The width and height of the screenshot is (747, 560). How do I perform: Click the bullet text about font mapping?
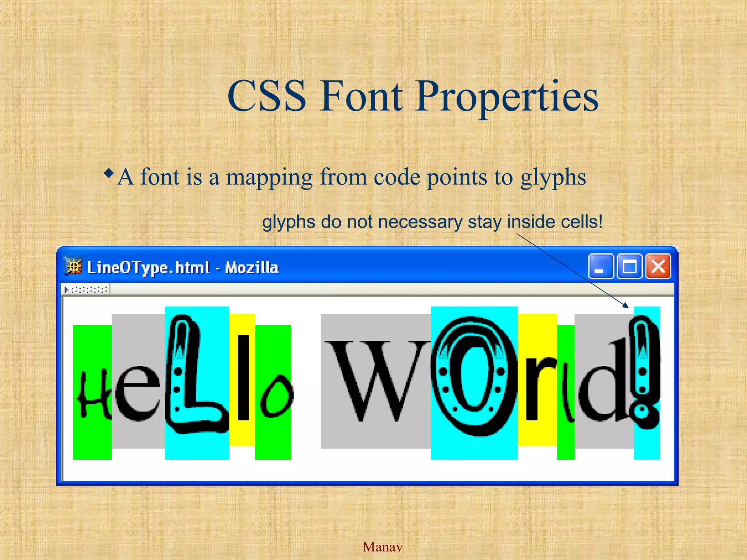tap(351, 177)
